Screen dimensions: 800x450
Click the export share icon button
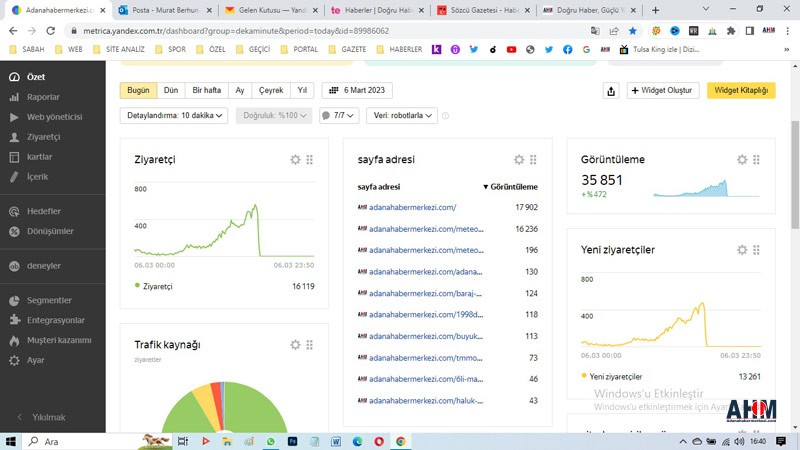[x=611, y=91]
